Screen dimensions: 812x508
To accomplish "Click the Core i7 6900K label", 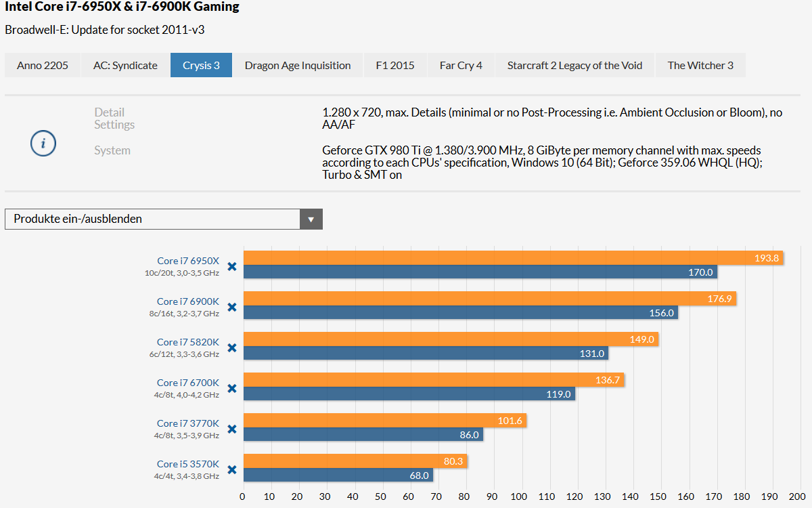I will point(188,301).
